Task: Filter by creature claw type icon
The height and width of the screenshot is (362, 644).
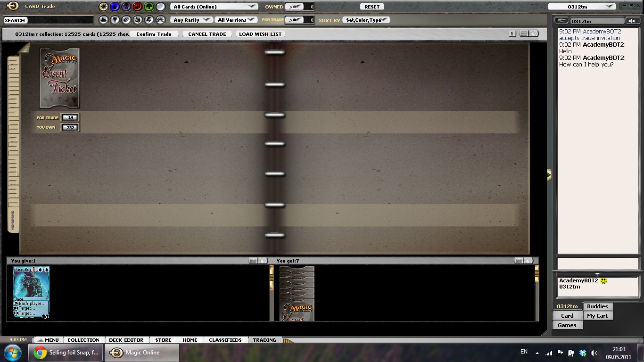Action: click(126, 20)
